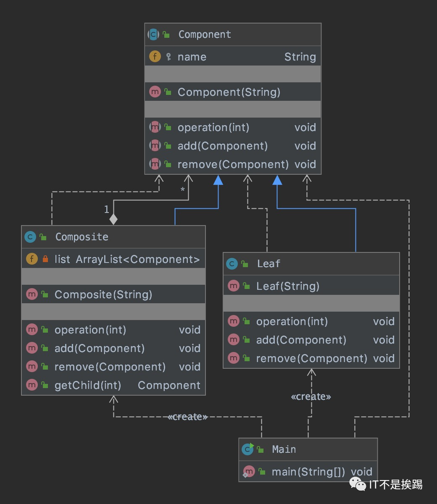437x504 pixels.
Task: Select the name field row in Component
Action: pyautogui.click(x=233, y=57)
